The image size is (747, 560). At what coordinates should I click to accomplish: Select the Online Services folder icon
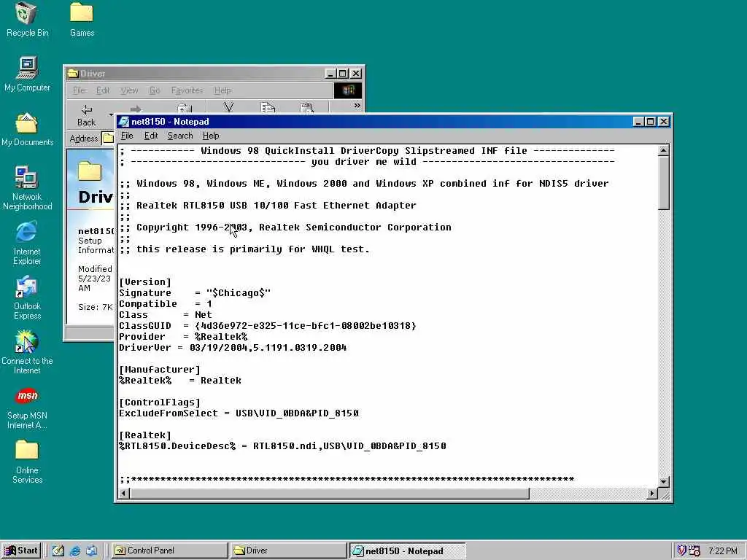point(27,462)
